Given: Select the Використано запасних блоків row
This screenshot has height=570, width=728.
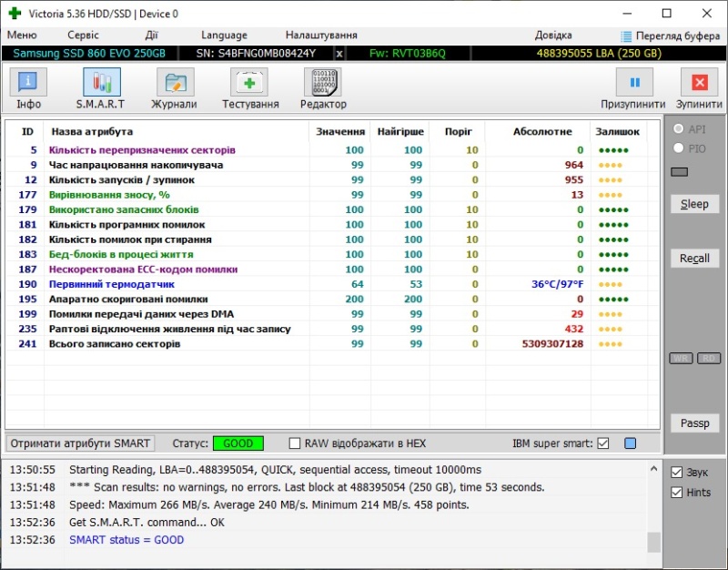Looking at the screenshot, I should pos(332,209).
